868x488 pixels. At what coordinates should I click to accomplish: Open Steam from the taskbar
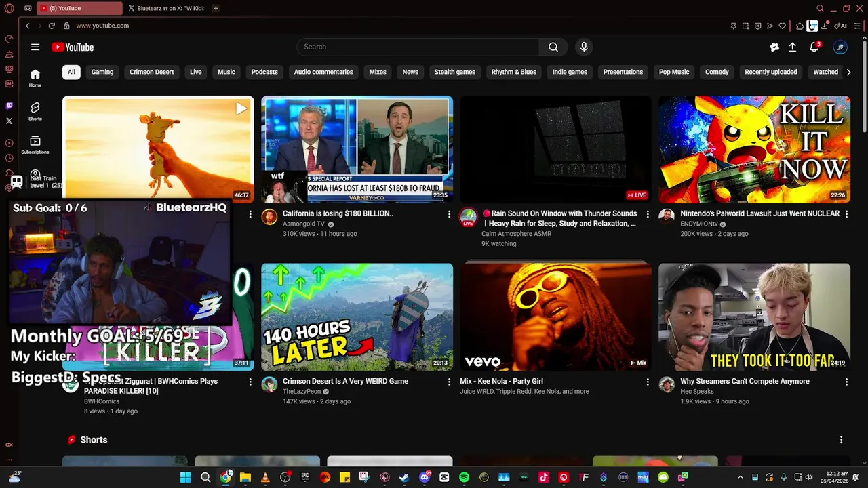pos(404,477)
